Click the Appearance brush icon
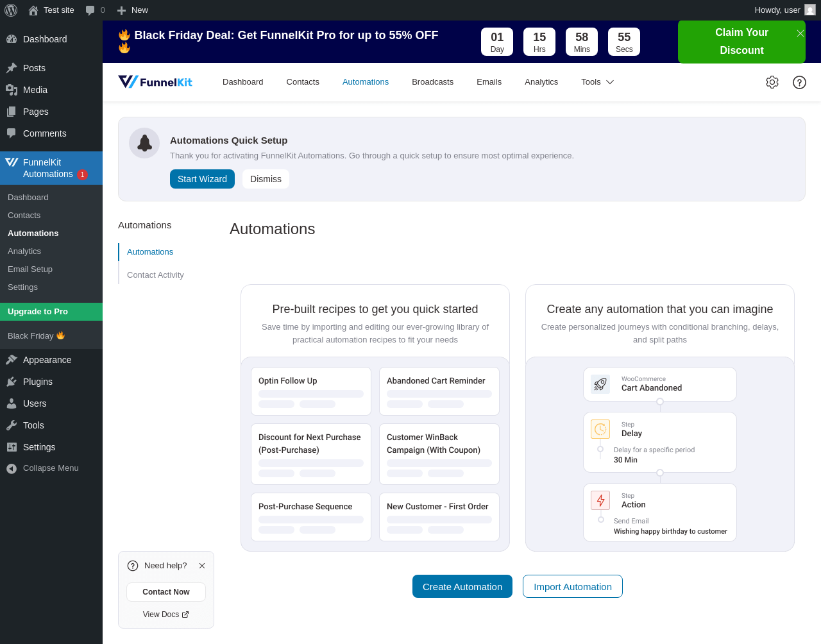This screenshot has height=644, width=821. (12, 360)
